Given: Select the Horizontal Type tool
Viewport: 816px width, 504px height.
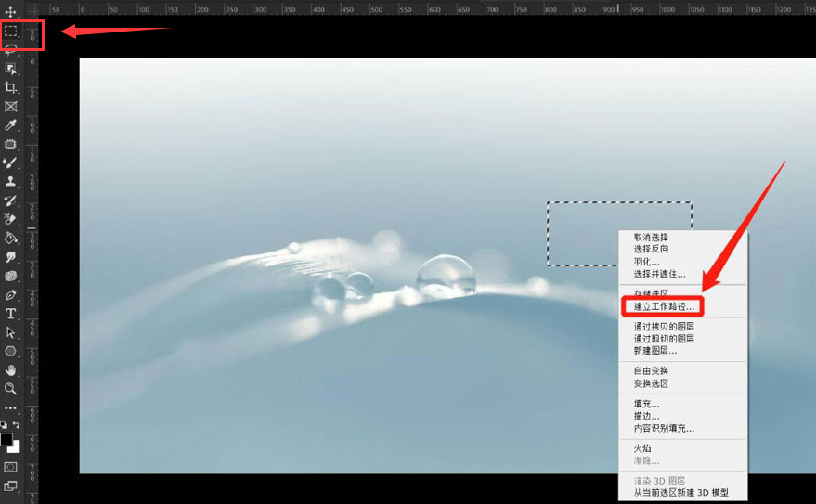Looking at the screenshot, I should (x=10, y=314).
